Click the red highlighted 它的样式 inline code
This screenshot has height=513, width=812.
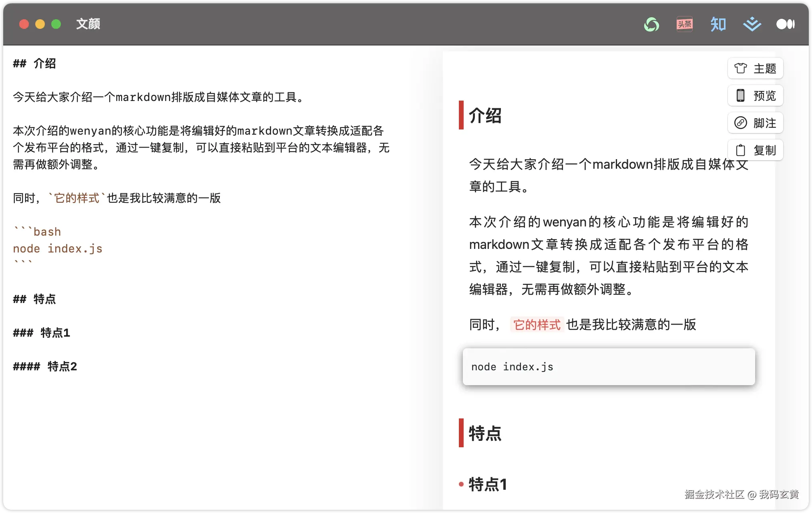[537, 325]
